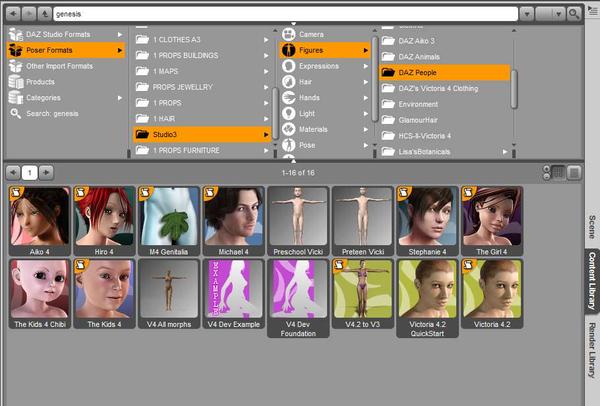Image resolution: width=600 pixels, height=406 pixels.
Task: Select the DAZ People folder
Action: [x=444, y=72]
